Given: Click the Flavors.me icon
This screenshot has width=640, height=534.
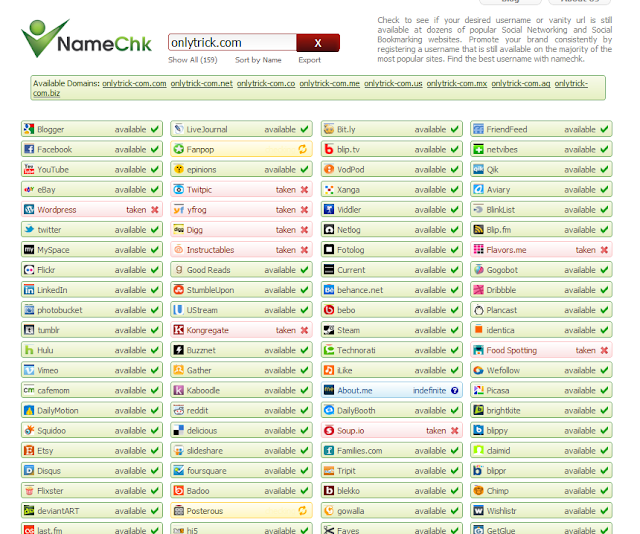Looking at the screenshot, I should pyautogui.click(x=478, y=249).
